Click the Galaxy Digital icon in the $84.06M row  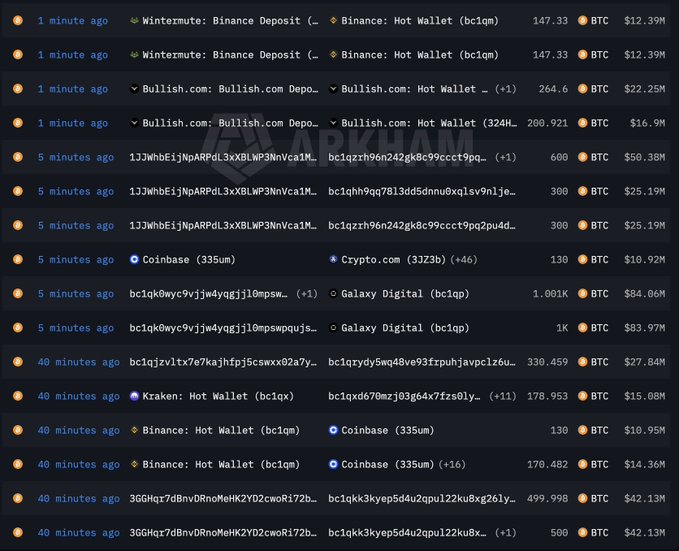tap(333, 294)
